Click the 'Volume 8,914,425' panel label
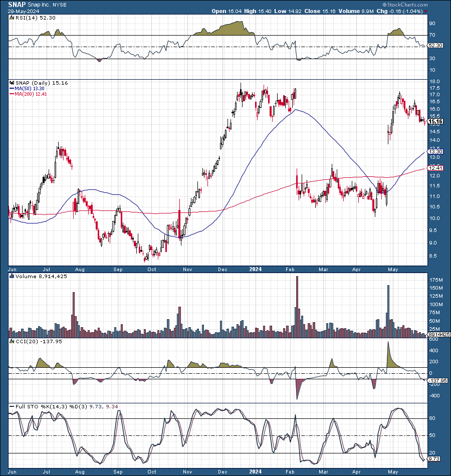 [x=41, y=276]
